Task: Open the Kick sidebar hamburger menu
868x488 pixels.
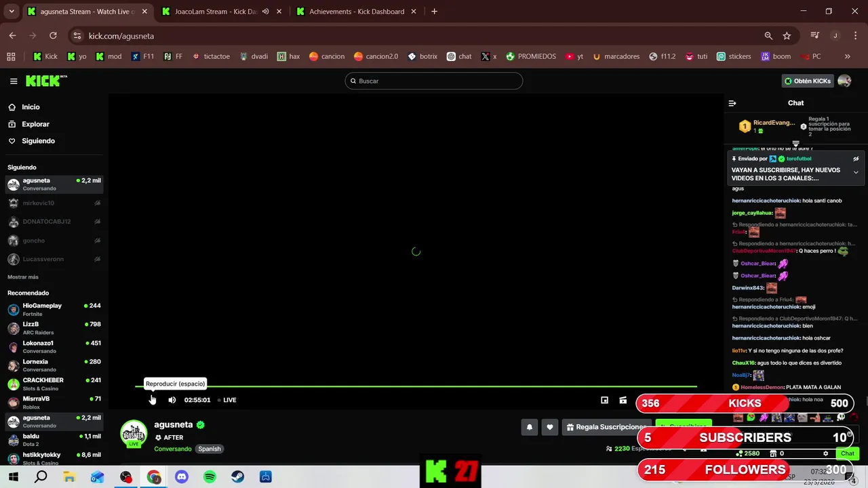Action: [x=14, y=81]
